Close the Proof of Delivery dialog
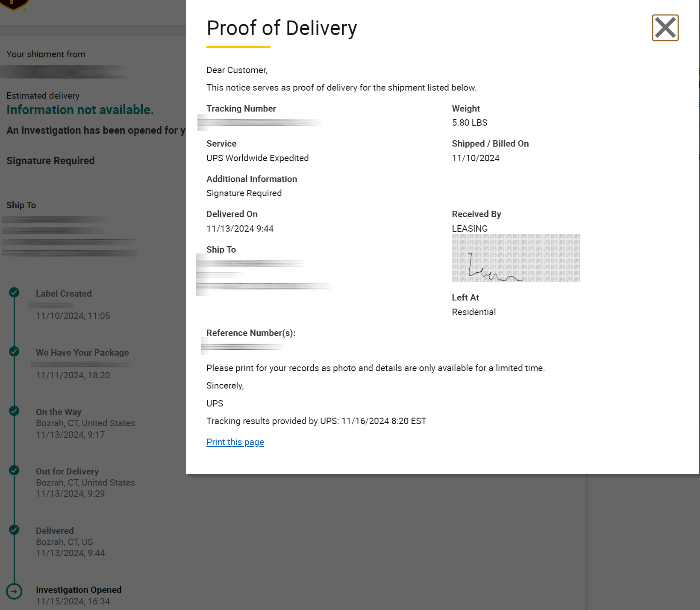Screen dimensions: 700x610 [665, 28]
